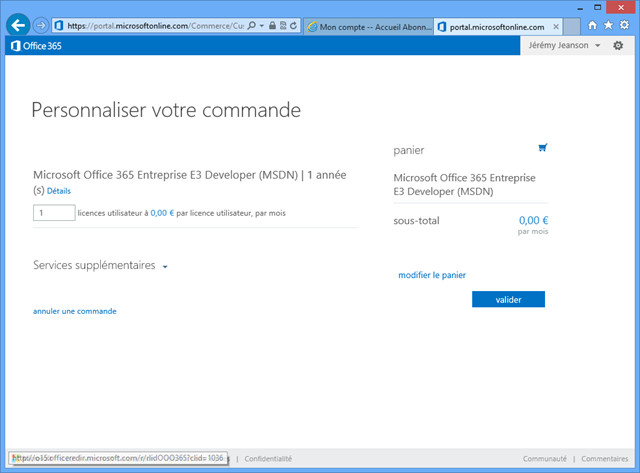
Task: Click the browser address bar URL
Action: (x=156, y=26)
